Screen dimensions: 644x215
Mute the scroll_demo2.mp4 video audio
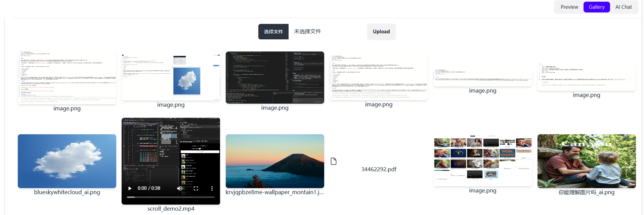(180, 188)
